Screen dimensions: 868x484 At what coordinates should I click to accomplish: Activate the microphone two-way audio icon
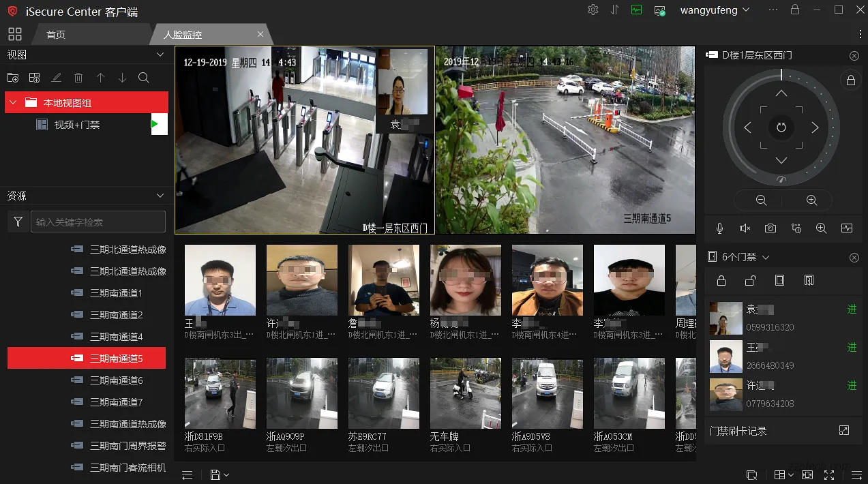tap(719, 228)
